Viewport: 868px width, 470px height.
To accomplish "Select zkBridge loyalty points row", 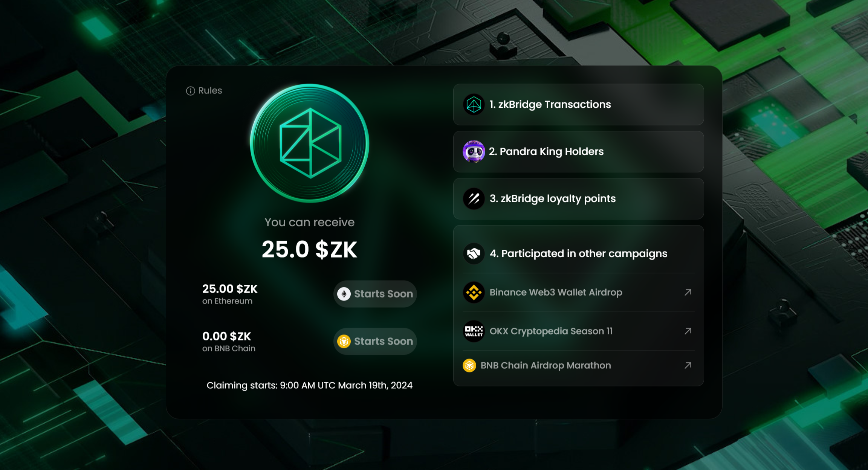I will [x=578, y=198].
